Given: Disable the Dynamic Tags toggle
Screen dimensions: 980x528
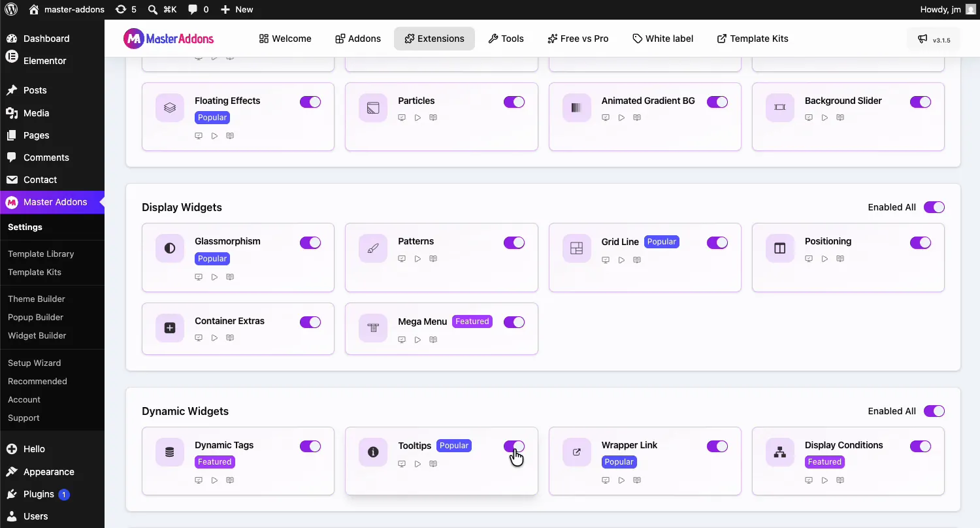Looking at the screenshot, I should pos(310,446).
